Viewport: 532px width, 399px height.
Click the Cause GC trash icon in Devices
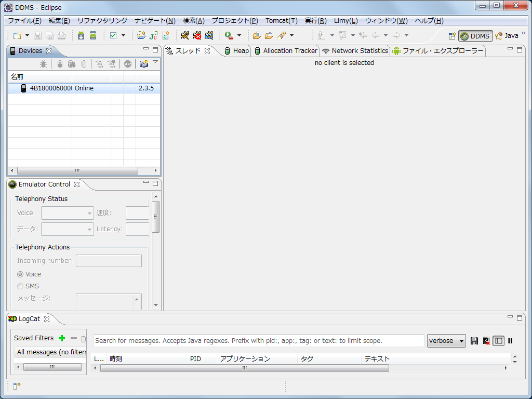pyautogui.click(x=84, y=64)
